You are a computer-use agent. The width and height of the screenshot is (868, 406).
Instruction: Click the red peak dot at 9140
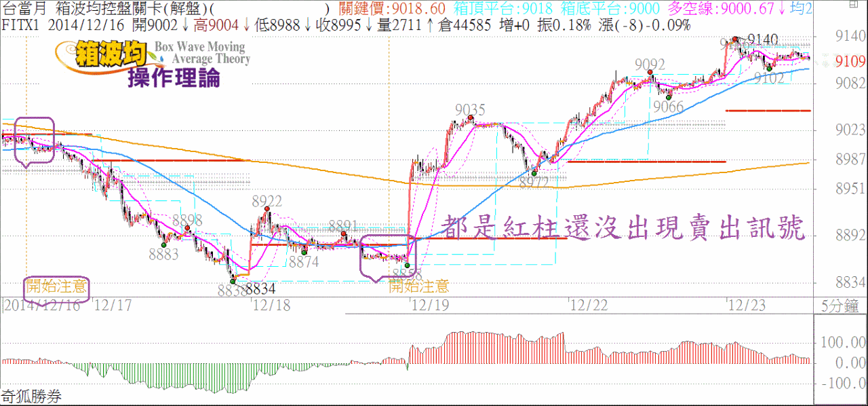(x=735, y=39)
